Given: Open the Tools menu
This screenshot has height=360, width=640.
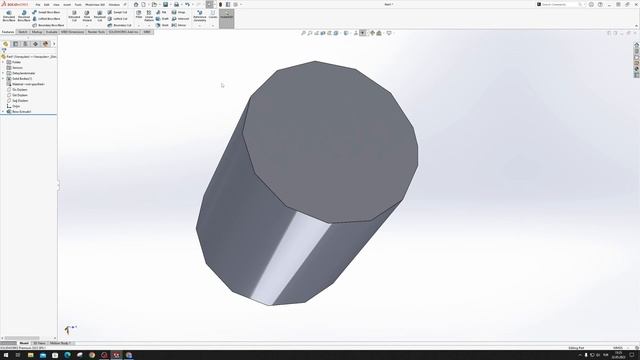Looking at the screenshot, I should coord(78,4).
